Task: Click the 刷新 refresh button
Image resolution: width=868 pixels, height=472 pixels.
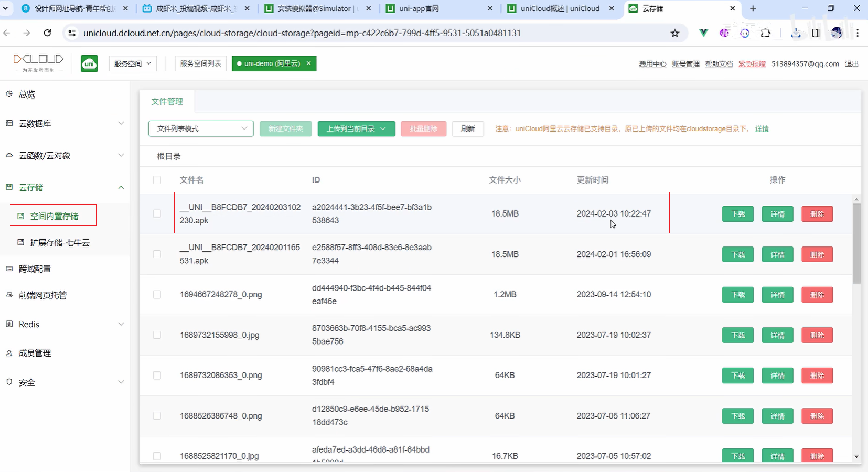Action: coord(468,128)
